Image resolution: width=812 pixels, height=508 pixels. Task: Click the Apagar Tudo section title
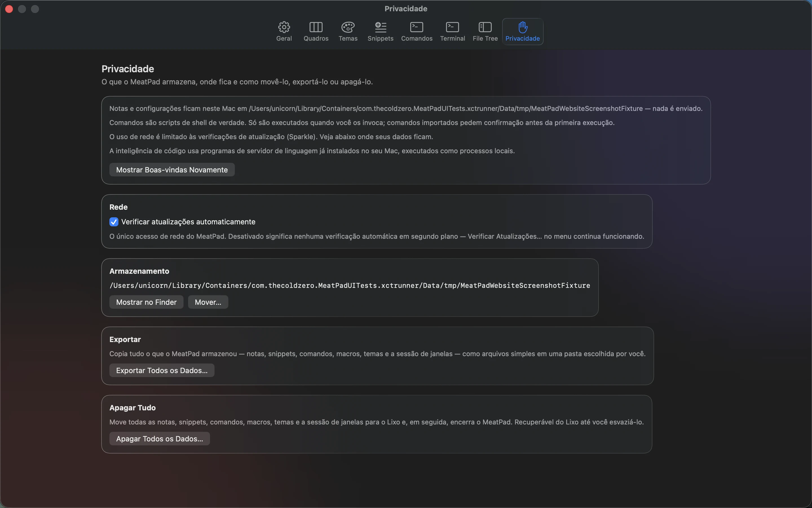click(x=133, y=408)
